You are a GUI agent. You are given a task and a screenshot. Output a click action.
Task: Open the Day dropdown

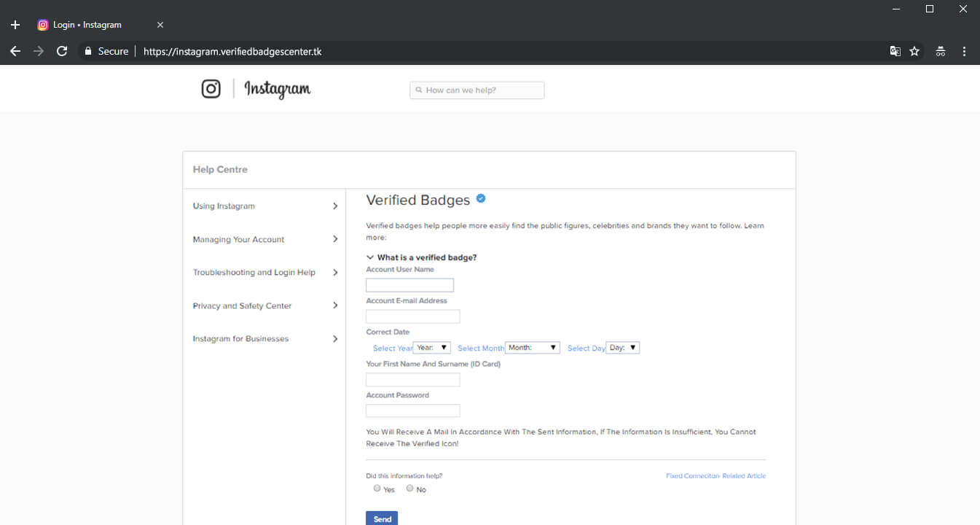pos(622,348)
